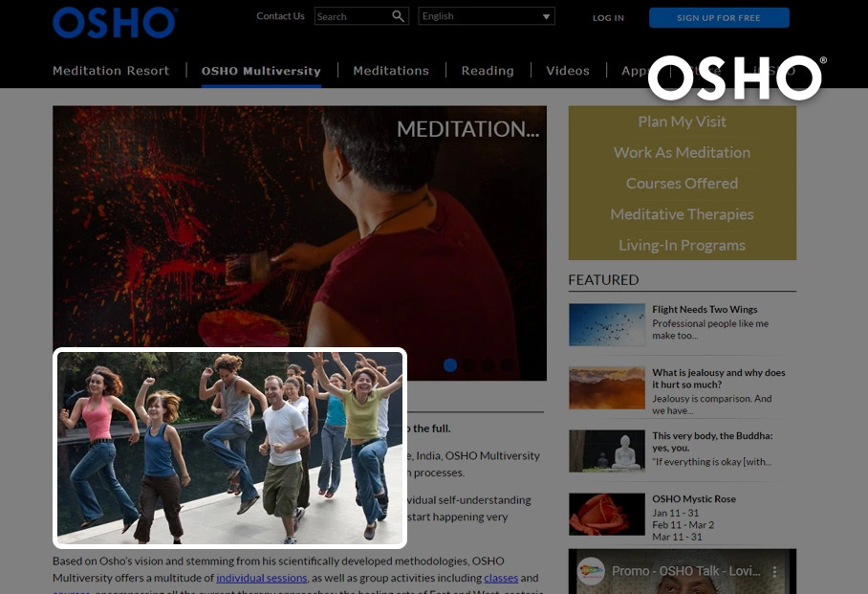The width and height of the screenshot is (868, 594).
Task: Activate the second carousel position dot
Action: (x=468, y=365)
